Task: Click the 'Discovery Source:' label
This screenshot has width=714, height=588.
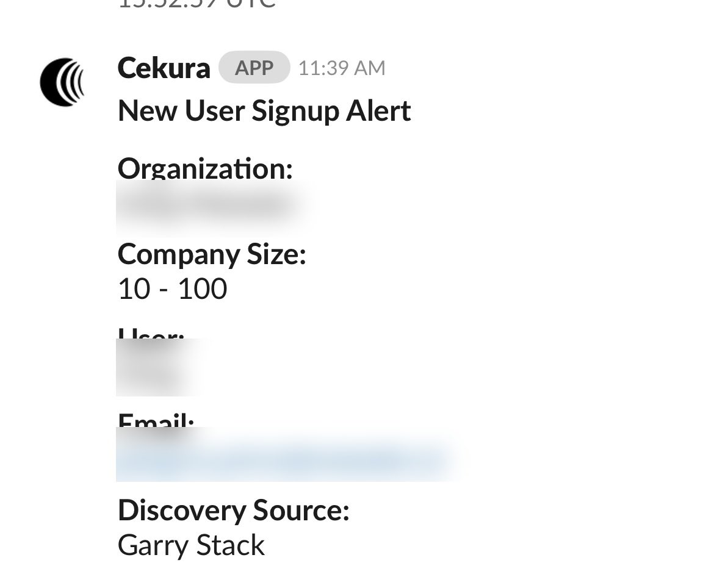Action: [234, 510]
